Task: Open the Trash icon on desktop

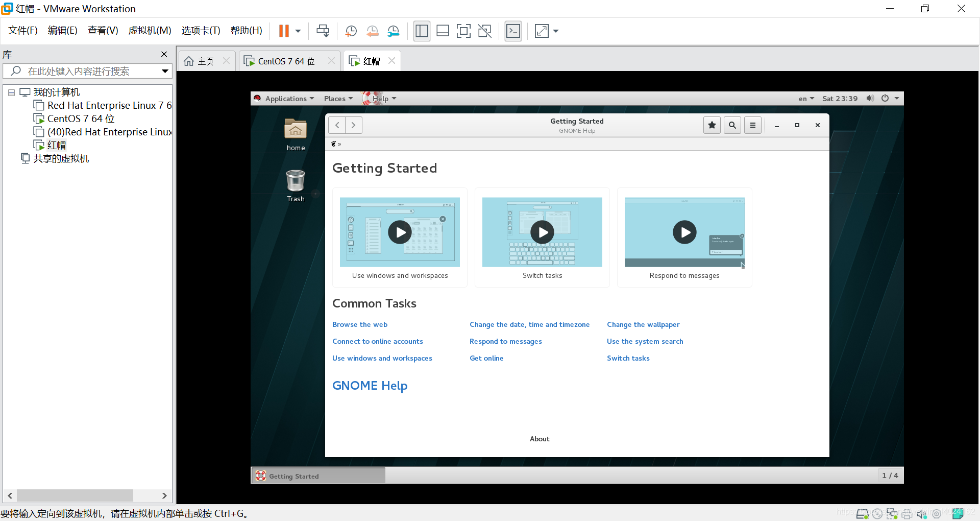Action: click(296, 186)
